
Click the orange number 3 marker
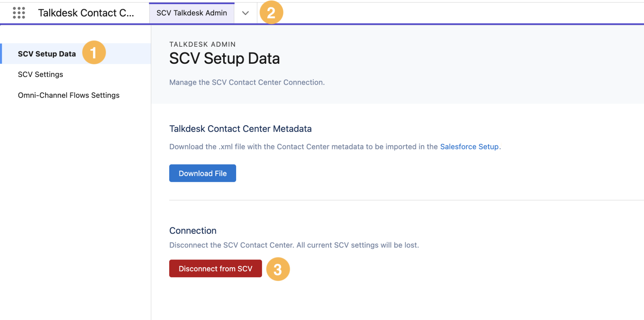[278, 269]
